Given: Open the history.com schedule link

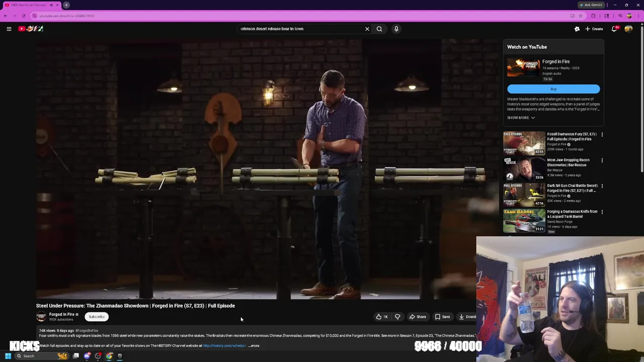Looking at the screenshot, I should coord(224,346).
